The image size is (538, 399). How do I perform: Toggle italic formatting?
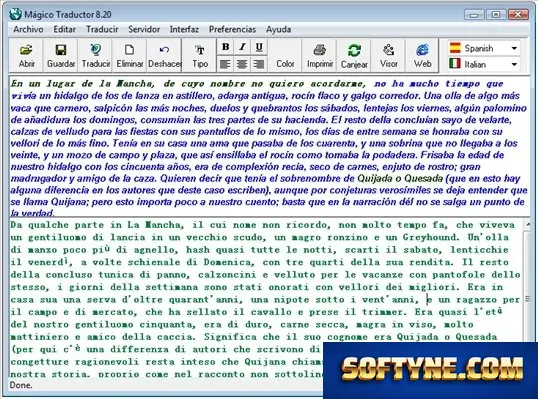(242, 47)
